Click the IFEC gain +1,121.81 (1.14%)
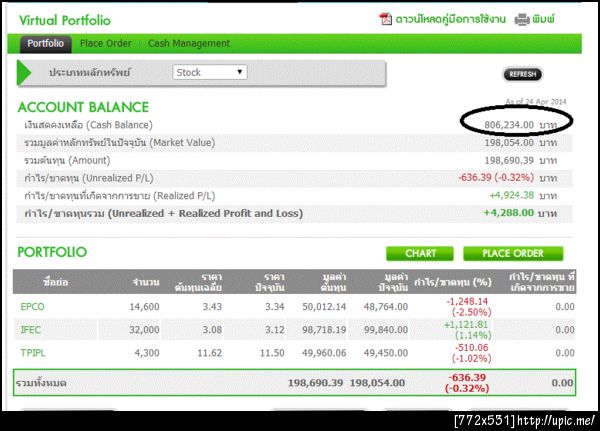The image size is (600, 431). coord(467,330)
